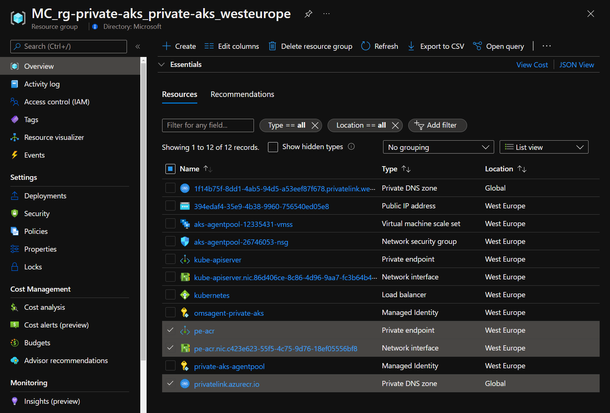Click the sidebar Search field
The image size is (610, 413).
tap(68, 46)
